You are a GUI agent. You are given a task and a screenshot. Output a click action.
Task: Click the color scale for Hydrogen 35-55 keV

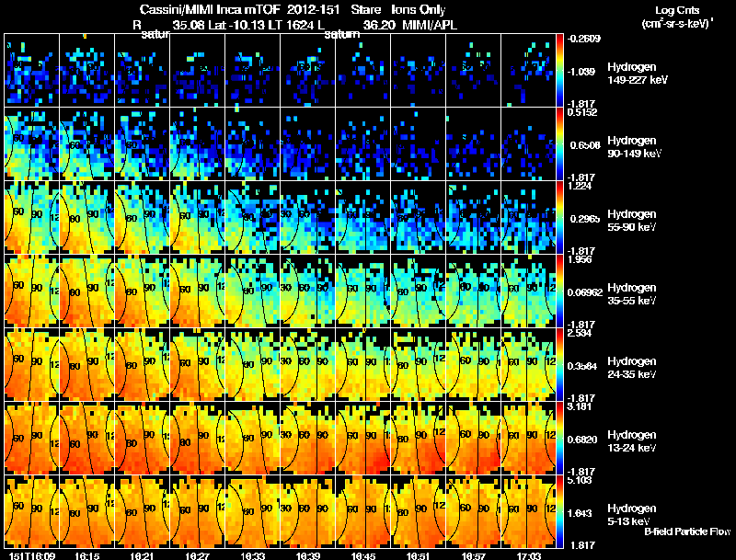click(559, 291)
